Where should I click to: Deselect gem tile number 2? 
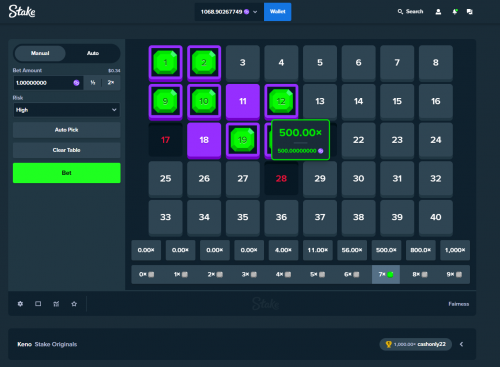(x=204, y=63)
